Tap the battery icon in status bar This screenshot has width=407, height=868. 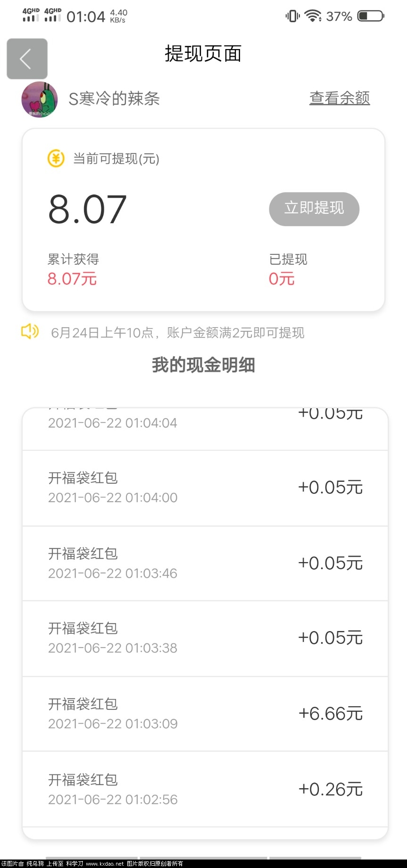371,17
